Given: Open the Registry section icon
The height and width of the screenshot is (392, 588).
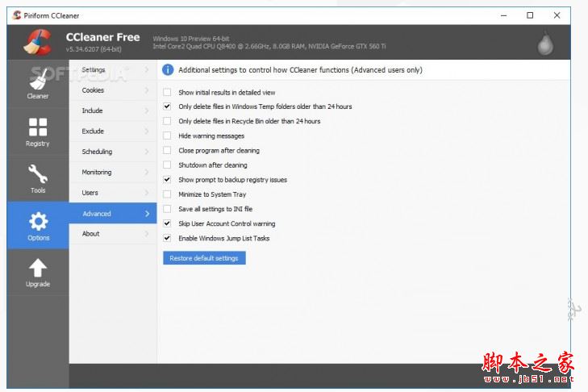Looking at the screenshot, I should pos(38,127).
